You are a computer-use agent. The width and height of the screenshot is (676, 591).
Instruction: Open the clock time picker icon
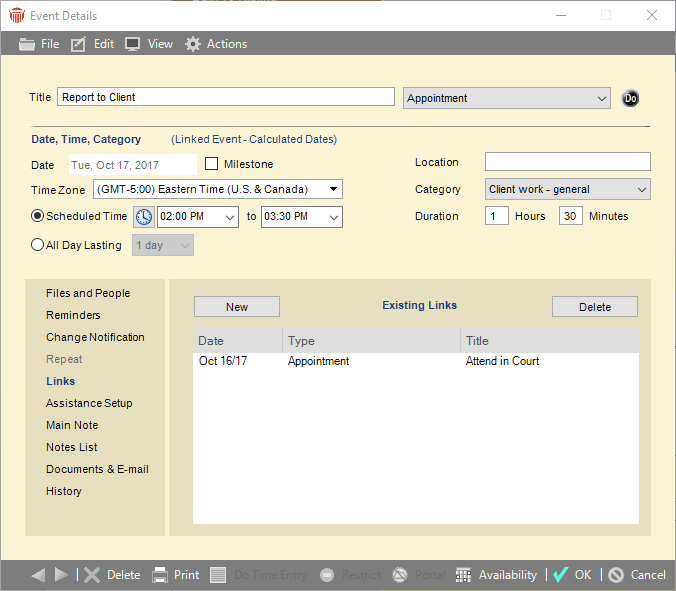[x=144, y=217]
